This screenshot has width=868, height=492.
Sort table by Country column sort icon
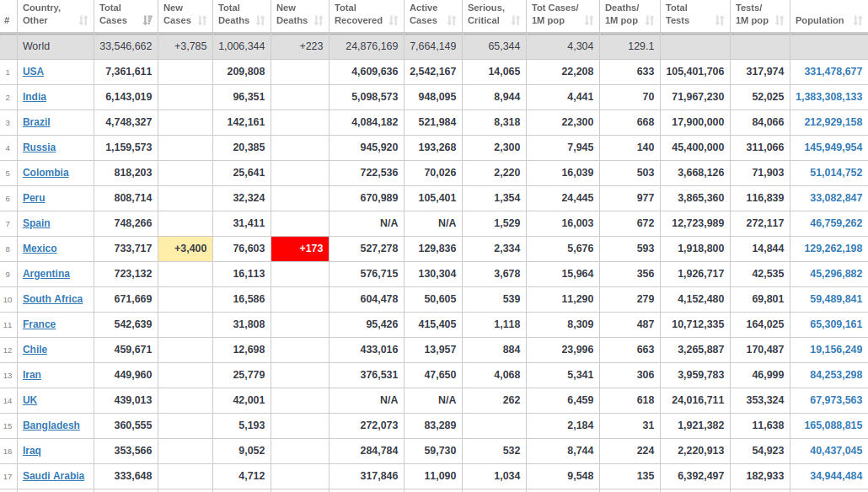(83, 20)
